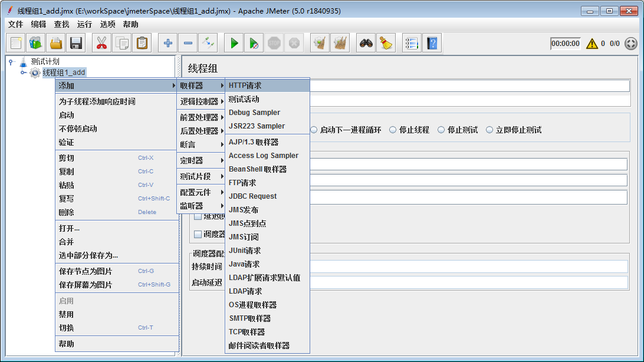Choose Debug Sampler from list
Screen dimensions: 644x362
(x=267, y=113)
